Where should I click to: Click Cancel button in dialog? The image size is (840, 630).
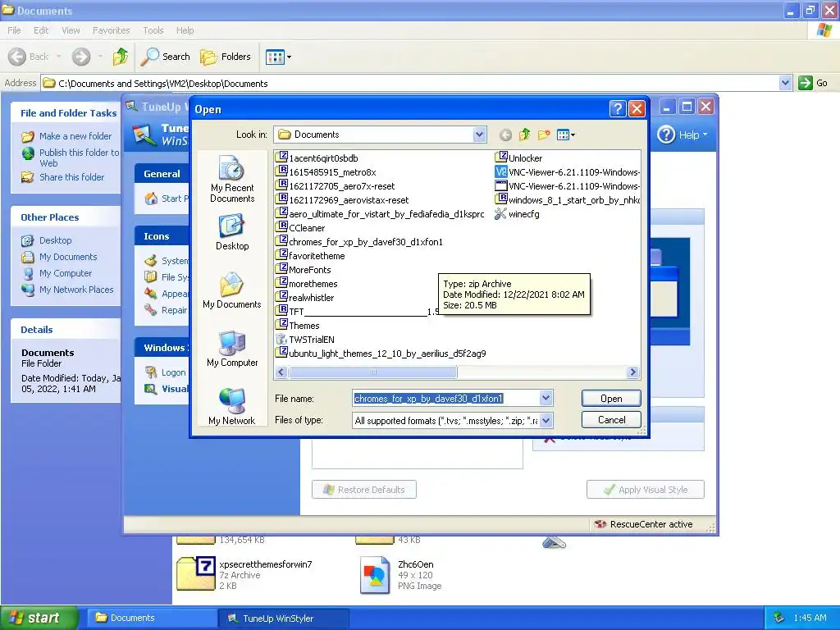(x=610, y=419)
